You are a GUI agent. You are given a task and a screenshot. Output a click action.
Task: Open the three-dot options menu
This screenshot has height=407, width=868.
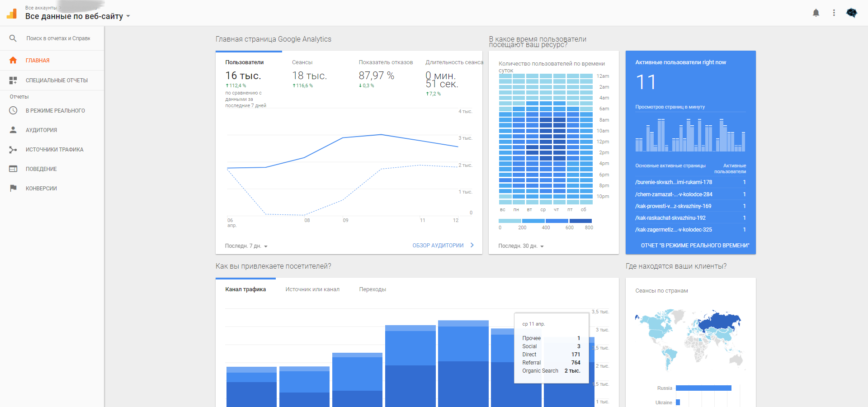834,13
